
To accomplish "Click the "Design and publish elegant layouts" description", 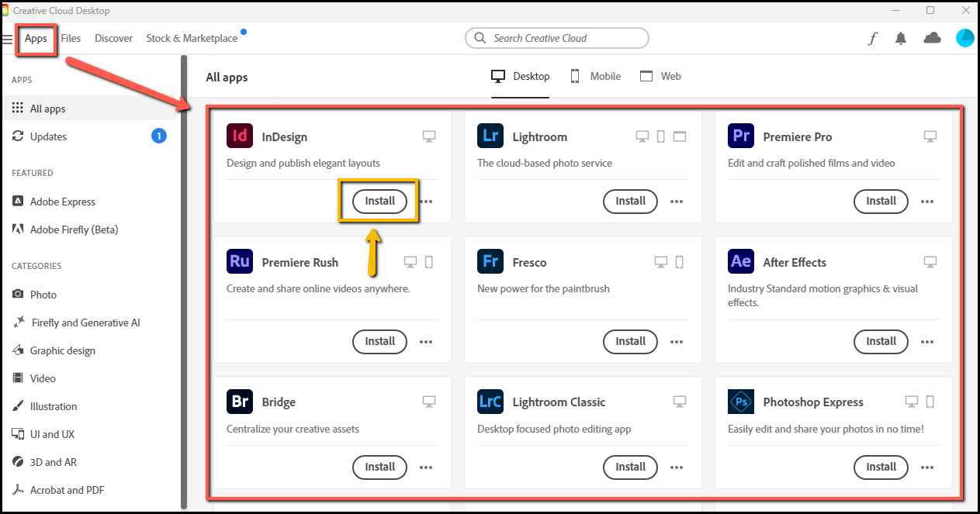I will point(303,164).
